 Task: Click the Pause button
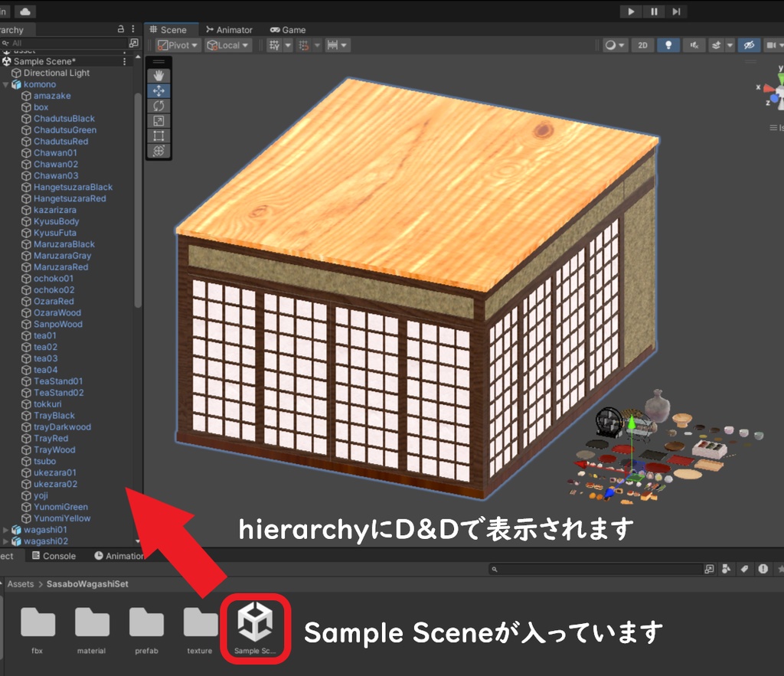pyautogui.click(x=655, y=11)
